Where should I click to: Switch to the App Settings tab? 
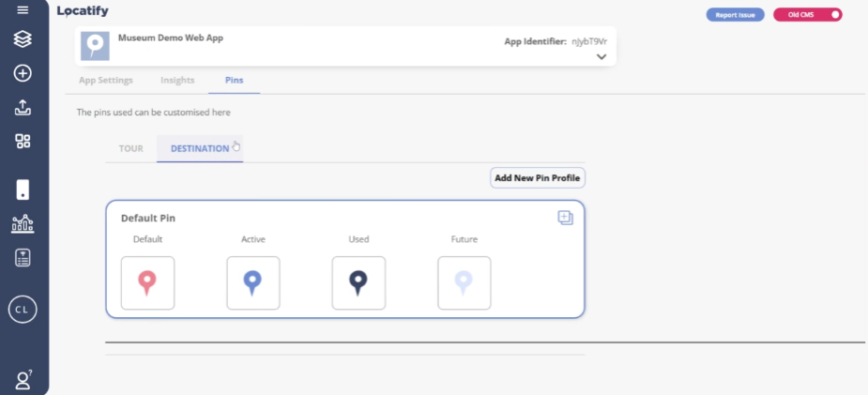tap(106, 80)
